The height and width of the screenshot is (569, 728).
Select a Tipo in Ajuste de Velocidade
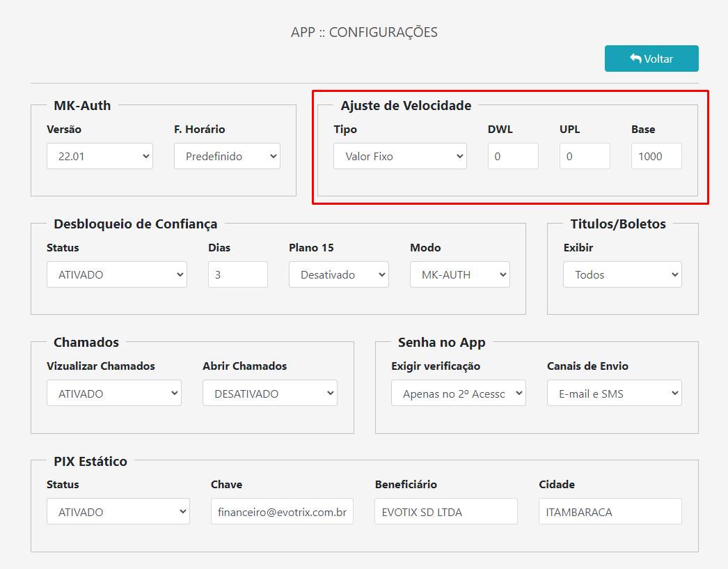pos(400,156)
